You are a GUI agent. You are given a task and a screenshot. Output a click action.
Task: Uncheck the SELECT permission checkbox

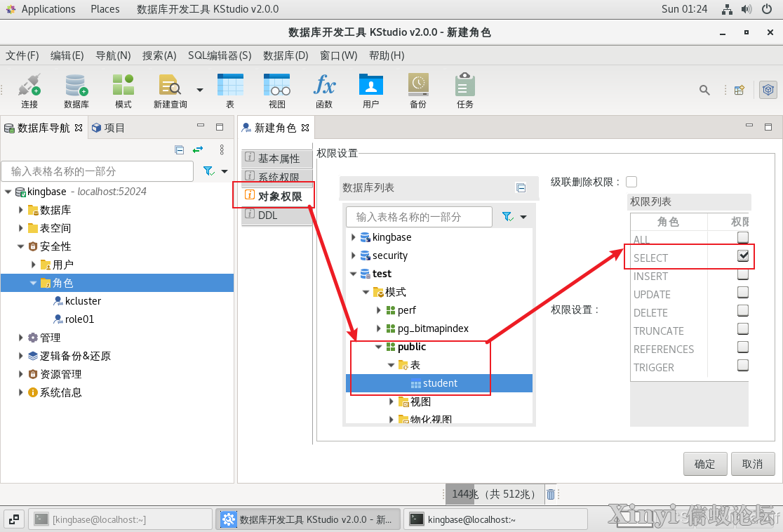(743, 255)
